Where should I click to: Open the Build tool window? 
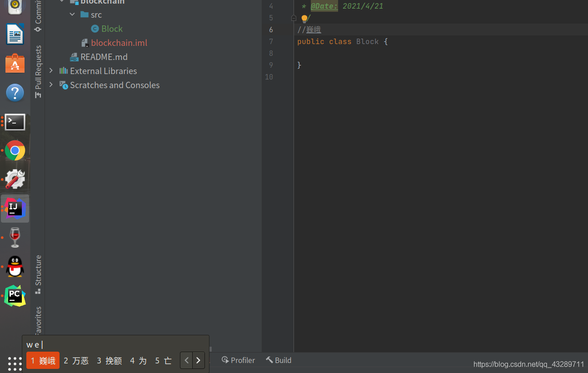[x=278, y=360]
